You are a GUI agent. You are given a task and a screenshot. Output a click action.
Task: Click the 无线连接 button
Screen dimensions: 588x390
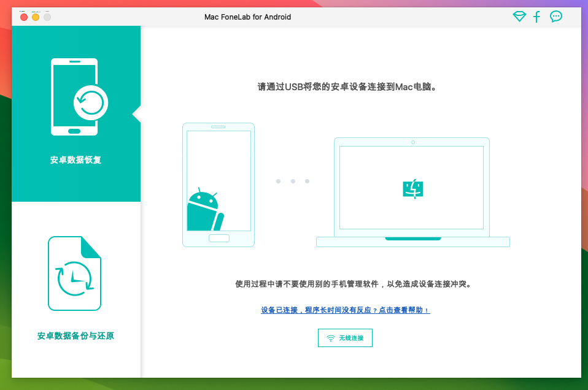(x=345, y=338)
